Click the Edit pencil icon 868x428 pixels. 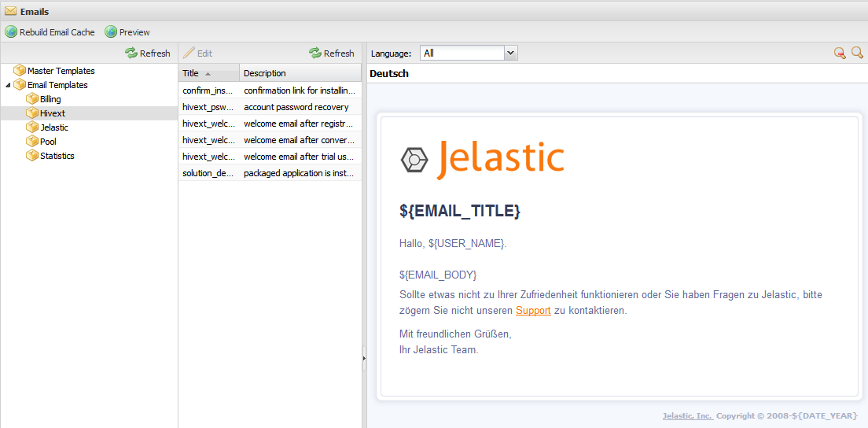tap(189, 53)
